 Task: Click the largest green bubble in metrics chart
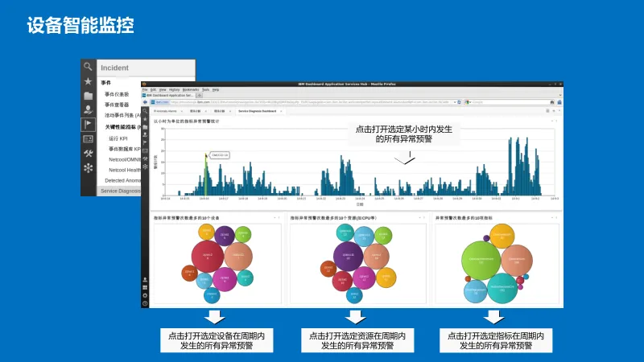(481, 261)
